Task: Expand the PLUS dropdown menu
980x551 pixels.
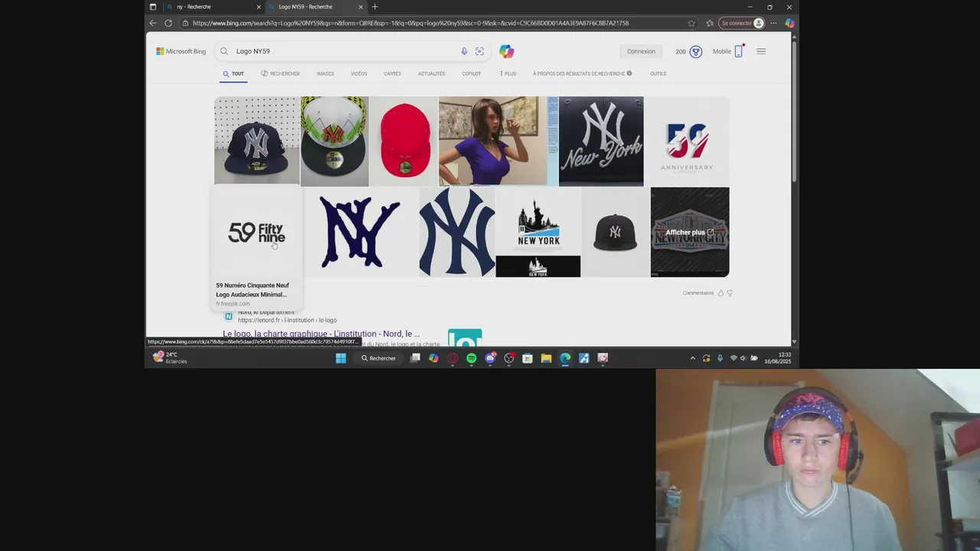Action: pos(508,73)
